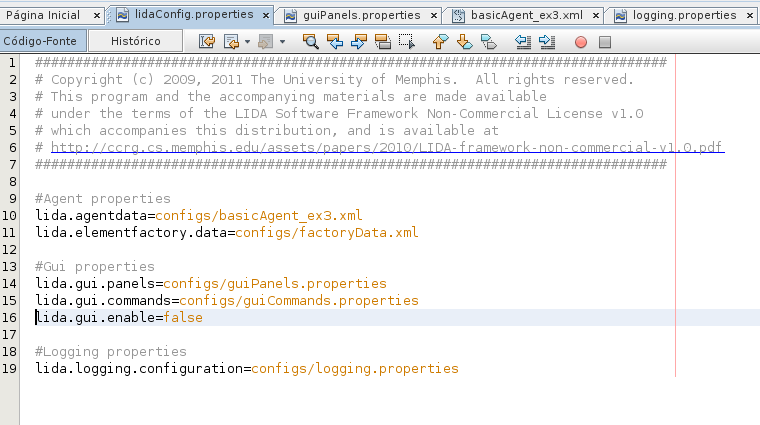Jump to the Last Edit location icon
This screenshot has height=425, width=760.
208,41
